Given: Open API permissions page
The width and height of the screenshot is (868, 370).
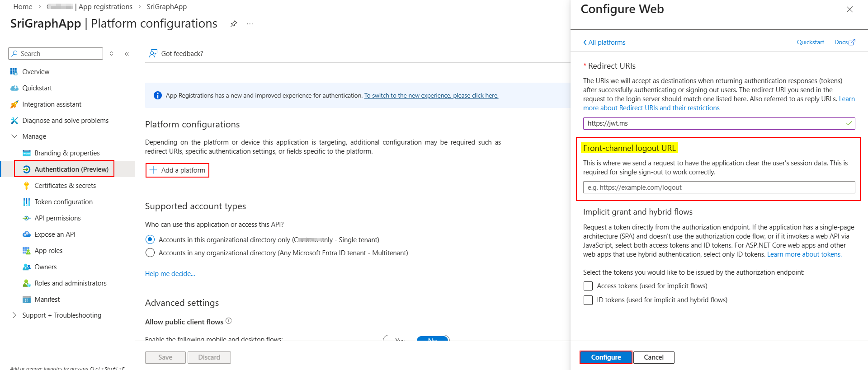Looking at the screenshot, I should coord(57,218).
